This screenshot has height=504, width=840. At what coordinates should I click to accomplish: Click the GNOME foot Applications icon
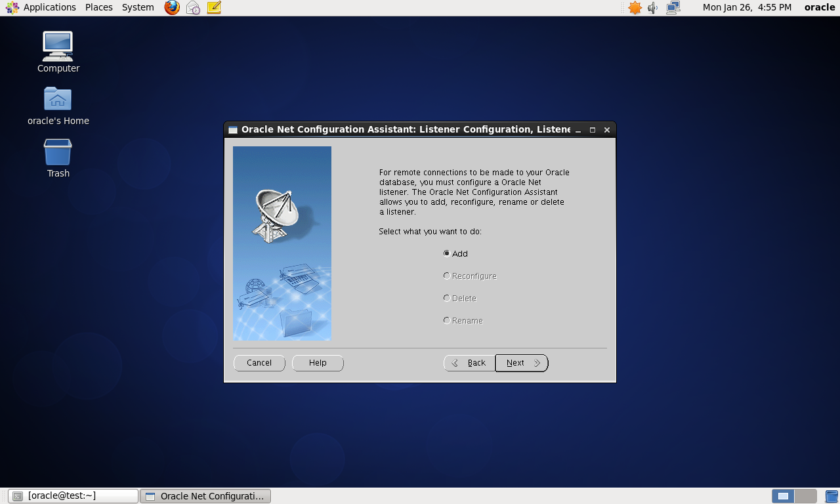tap(12, 8)
